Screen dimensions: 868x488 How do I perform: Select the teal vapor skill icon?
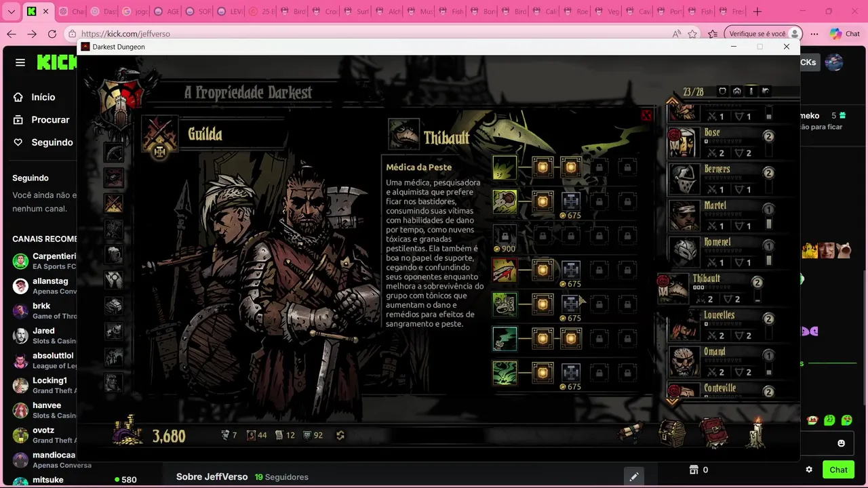click(x=505, y=338)
